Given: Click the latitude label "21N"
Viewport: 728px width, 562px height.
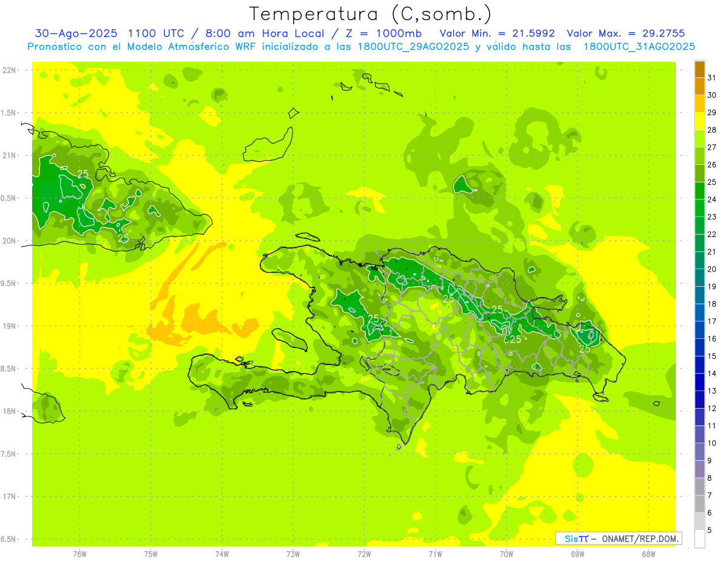Looking at the screenshot, I should tap(8, 156).
